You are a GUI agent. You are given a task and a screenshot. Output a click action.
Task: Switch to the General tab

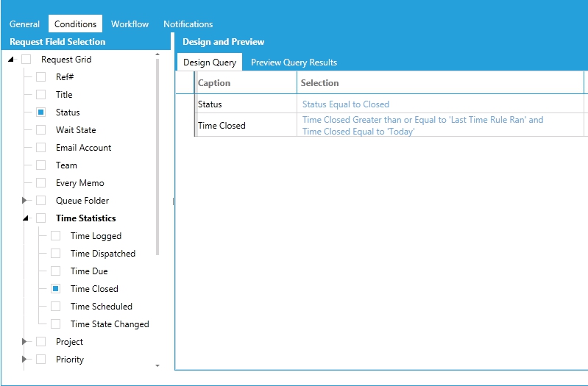24,24
